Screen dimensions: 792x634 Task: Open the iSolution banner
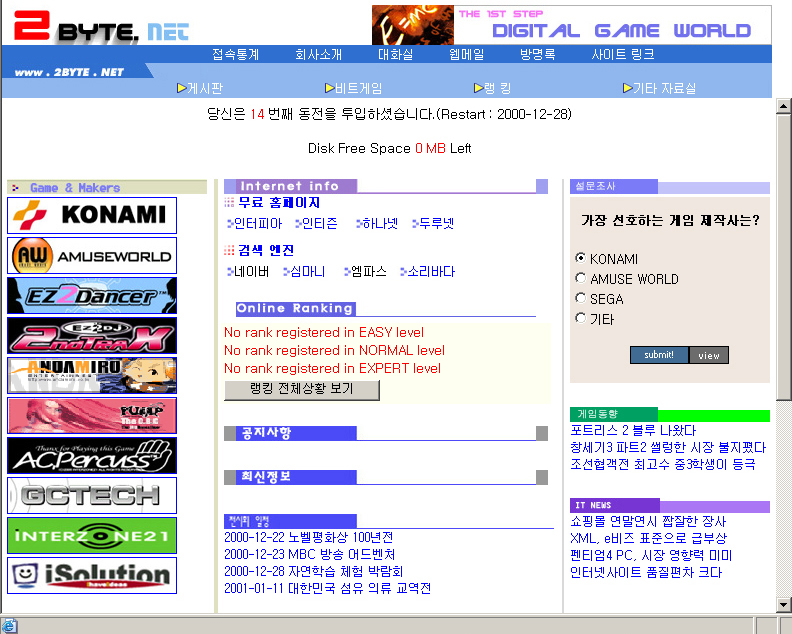pos(92,575)
